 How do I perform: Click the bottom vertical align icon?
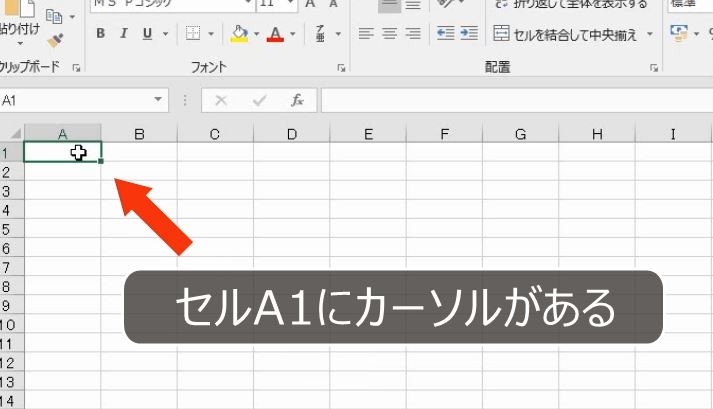(x=413, y=5)
